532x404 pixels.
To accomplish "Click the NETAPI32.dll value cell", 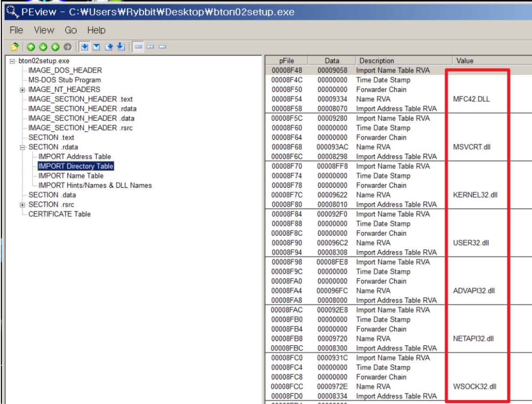I will click(x=473, y=339).
